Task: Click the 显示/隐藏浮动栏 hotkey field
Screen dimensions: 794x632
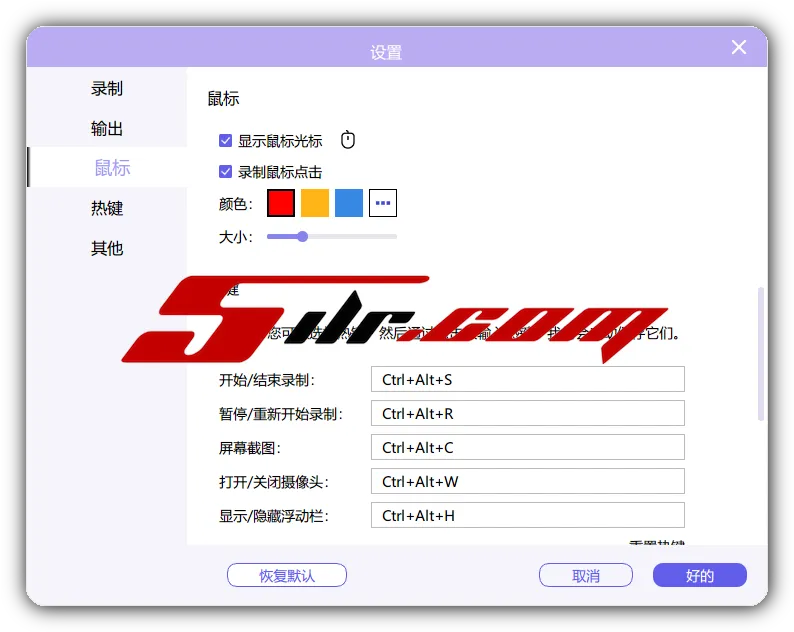Action: (x=528, y=515)
